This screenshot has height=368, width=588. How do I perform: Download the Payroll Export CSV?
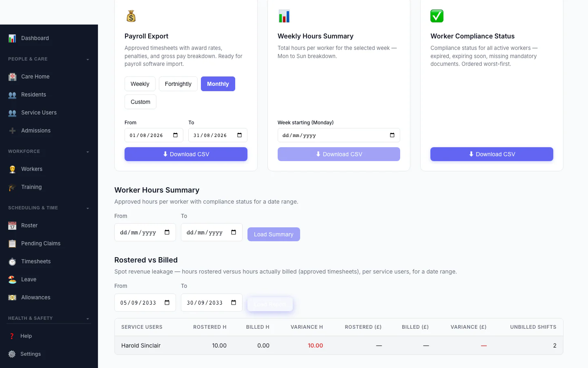[186, 154]
